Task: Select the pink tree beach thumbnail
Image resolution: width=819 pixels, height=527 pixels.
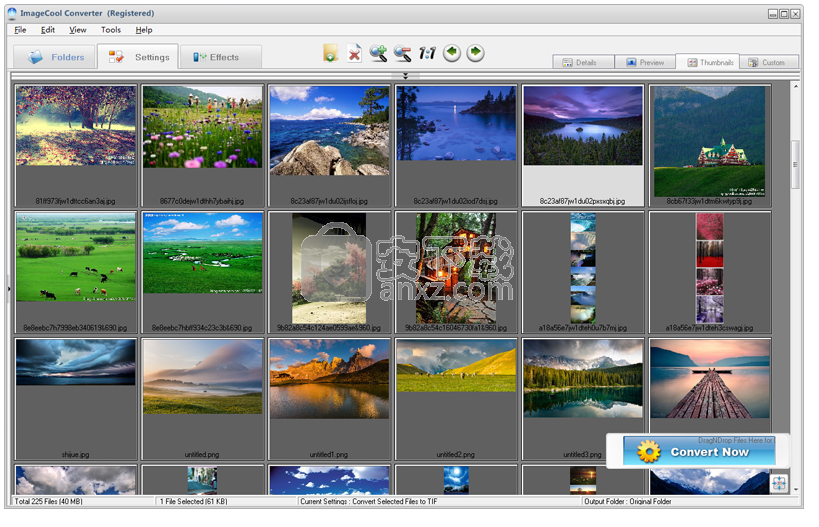Action: coord(330,272)
